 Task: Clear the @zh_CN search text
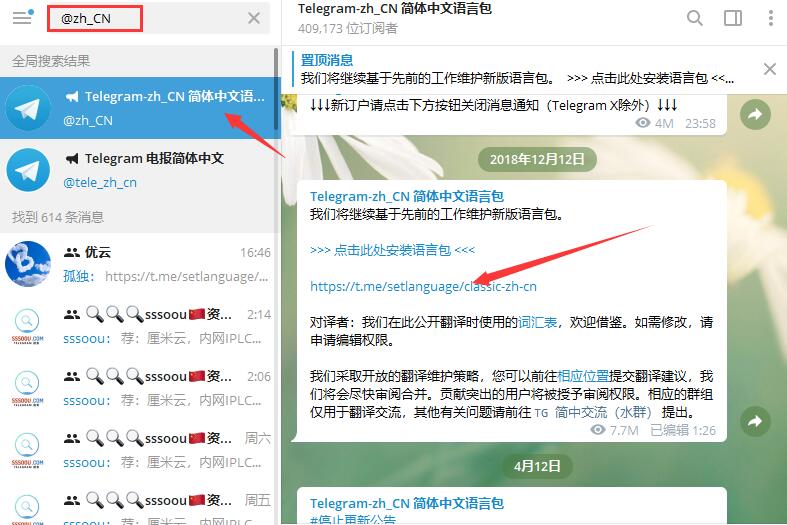[254, 19]
